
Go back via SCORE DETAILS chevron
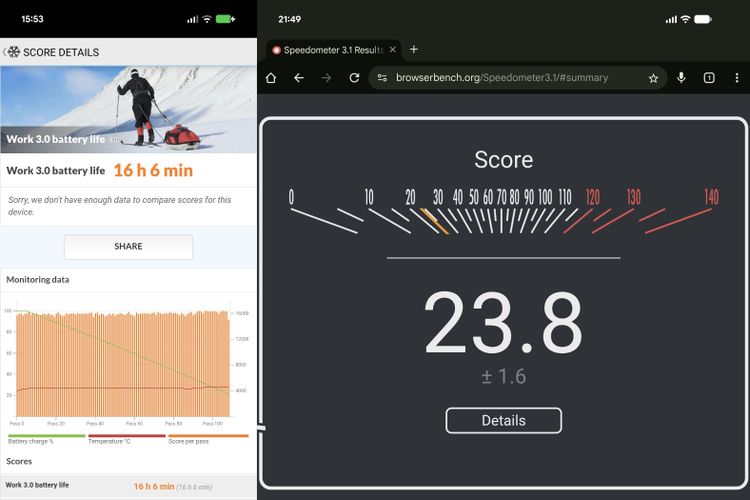click(4, 52)
